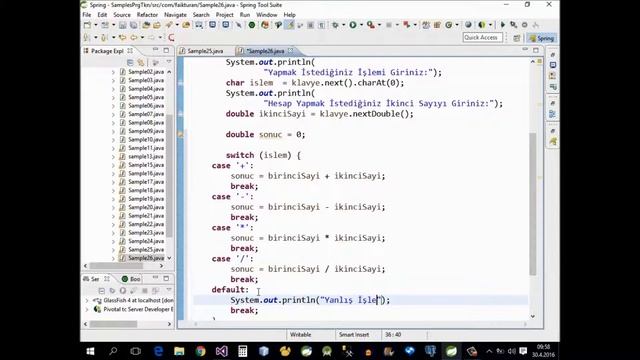The width and height of the screenshot is (640, 360).
Task: Click Collapse All in Package Explorer
Action: 130,62
